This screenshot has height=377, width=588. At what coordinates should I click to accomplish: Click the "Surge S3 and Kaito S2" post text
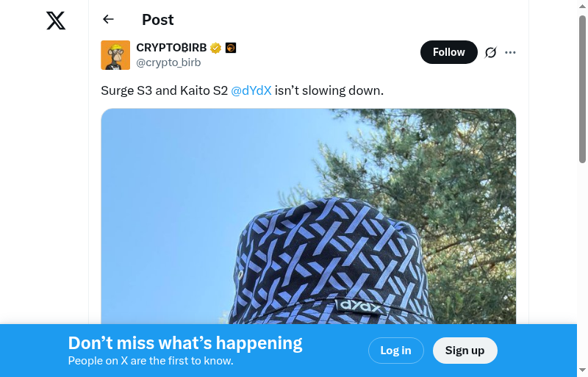point(165,91)
